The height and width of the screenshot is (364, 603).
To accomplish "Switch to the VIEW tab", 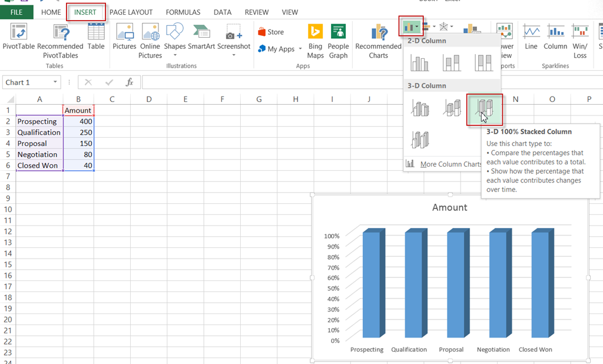I will [x=290, y=12].
